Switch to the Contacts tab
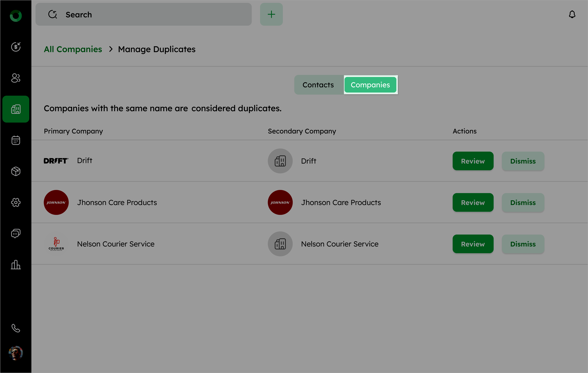The image size is (588, 373). tap(318, 85)
